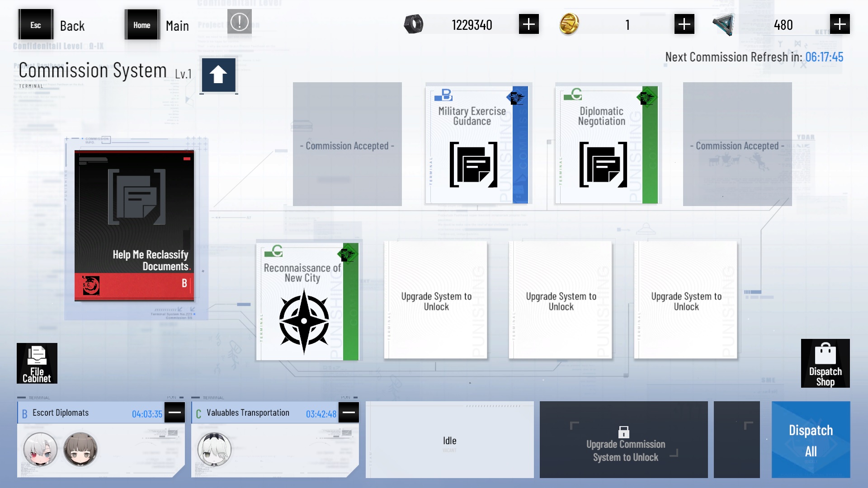Click C rank badge on Diplomatic Negotiation card
This screenshot has width=868, height=488.
573,94
